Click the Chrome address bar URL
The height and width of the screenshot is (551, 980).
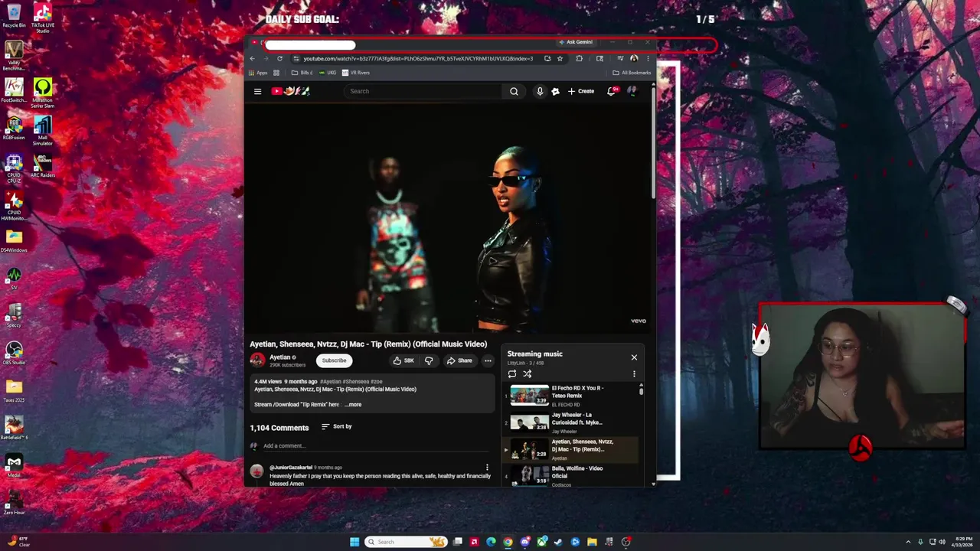pos(417,59)
